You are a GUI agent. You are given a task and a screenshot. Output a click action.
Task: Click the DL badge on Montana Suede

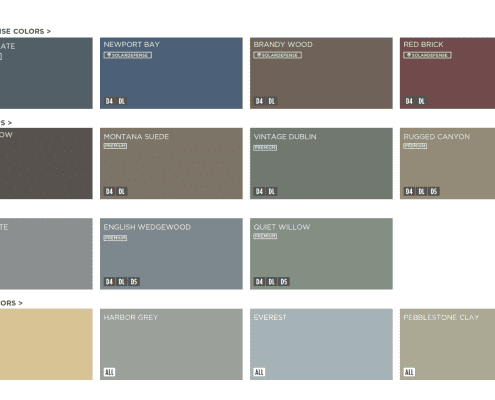pos(122,191)
